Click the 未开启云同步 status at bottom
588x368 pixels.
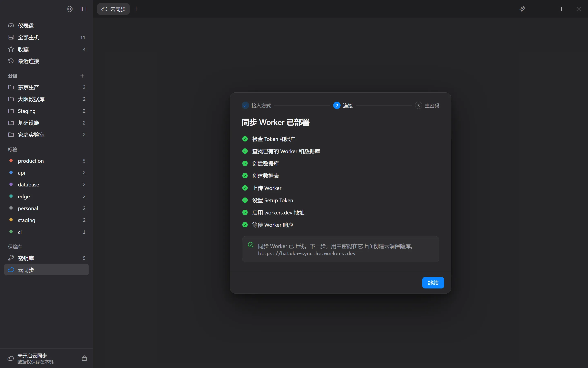click(x=35, y=358)
